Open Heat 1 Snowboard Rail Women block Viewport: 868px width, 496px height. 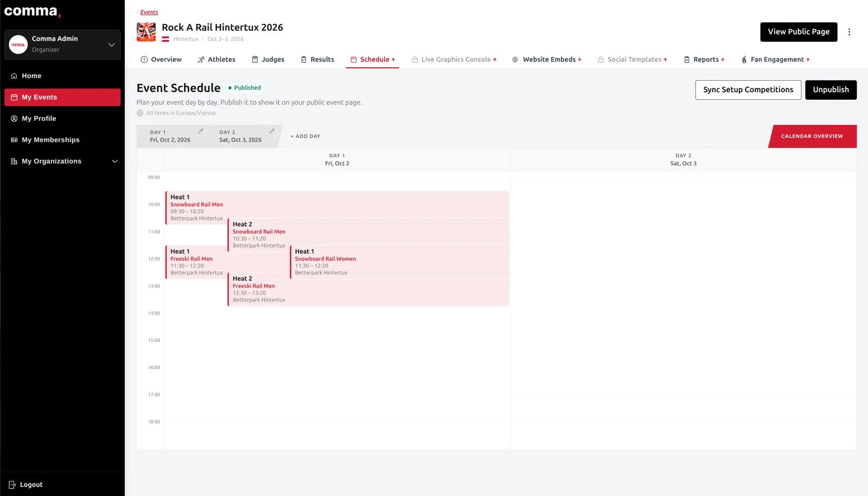click(399, 262)
